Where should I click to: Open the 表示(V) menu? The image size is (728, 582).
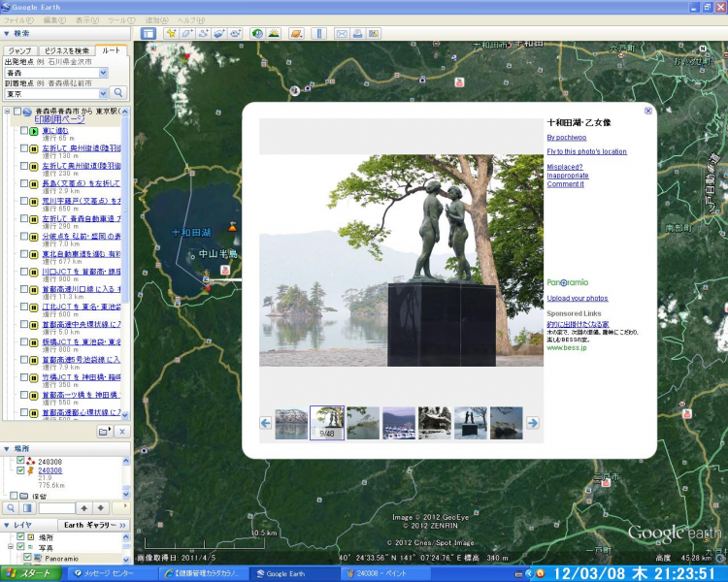click(87, 20)
